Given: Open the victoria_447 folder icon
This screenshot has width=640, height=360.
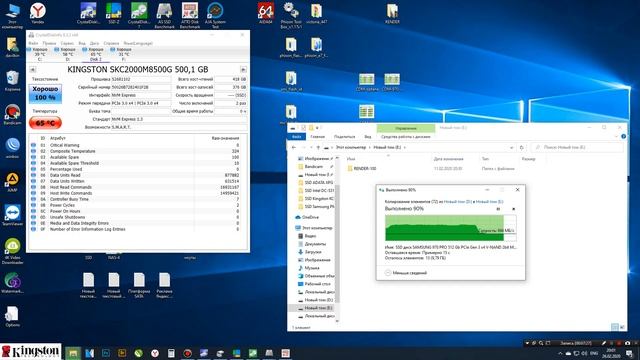Looking at the screenshot, I should pyautogui.click(x=316, y=13).
